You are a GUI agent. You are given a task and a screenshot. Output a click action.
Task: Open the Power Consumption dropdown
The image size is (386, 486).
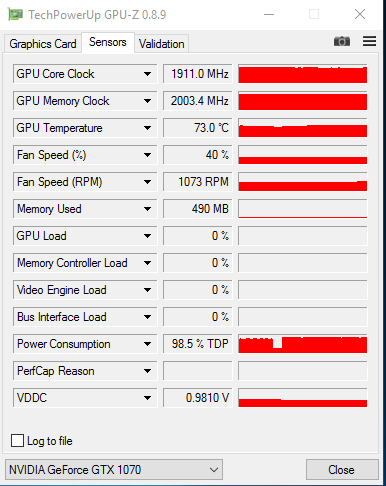tap(147, 344)
